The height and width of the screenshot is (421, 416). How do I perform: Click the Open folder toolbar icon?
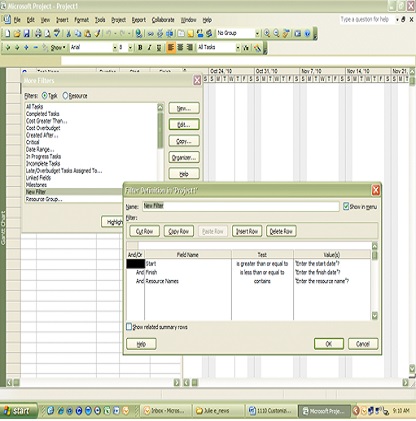(x=17, y=33)
